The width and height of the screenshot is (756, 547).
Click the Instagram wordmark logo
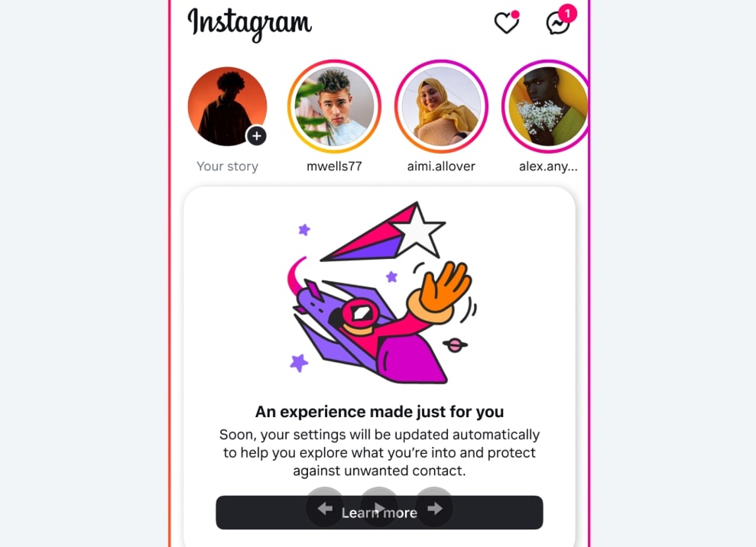[249, 24]
